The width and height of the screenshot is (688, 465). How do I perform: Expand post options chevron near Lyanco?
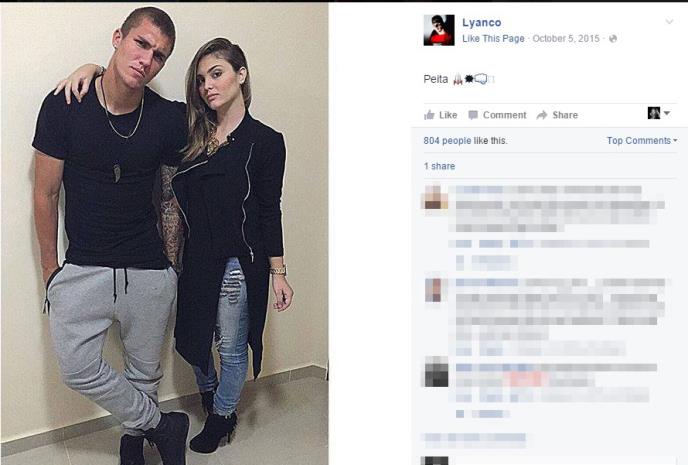coord(669,21)
